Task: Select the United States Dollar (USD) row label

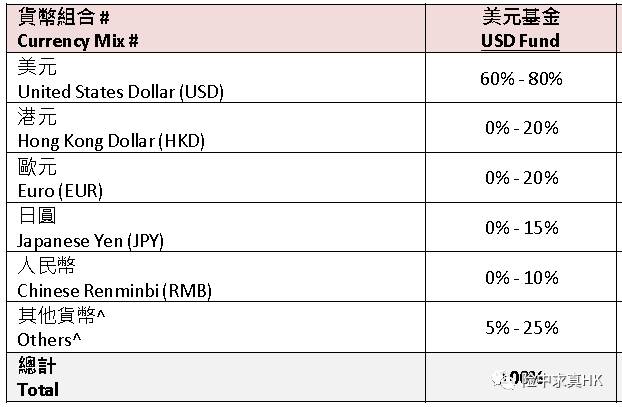Action: point(120,91)
